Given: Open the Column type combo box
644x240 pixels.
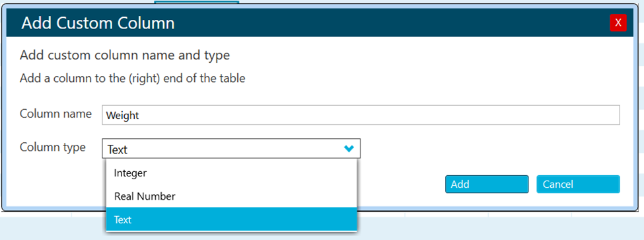Looking at the screenshot, I should coord(231,149).
